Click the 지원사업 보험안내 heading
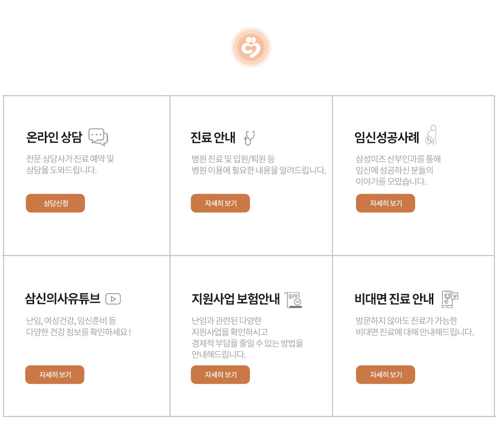This screenshot has width=499, height=448. 235,299
